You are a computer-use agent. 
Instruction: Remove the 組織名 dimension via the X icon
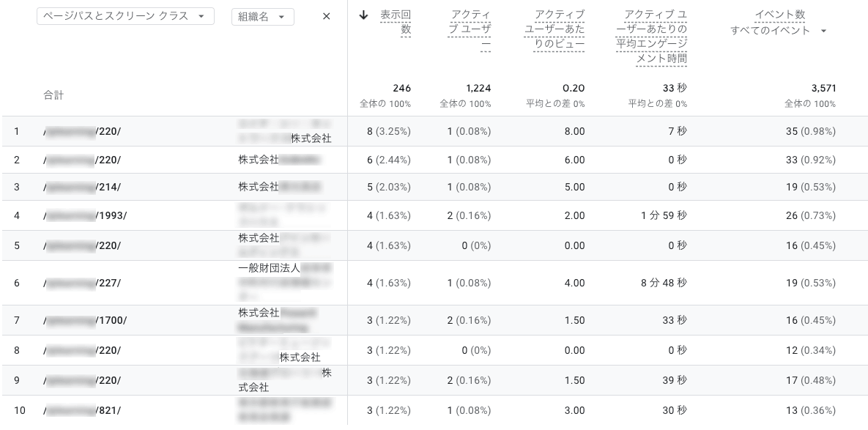tap(326, 15)
